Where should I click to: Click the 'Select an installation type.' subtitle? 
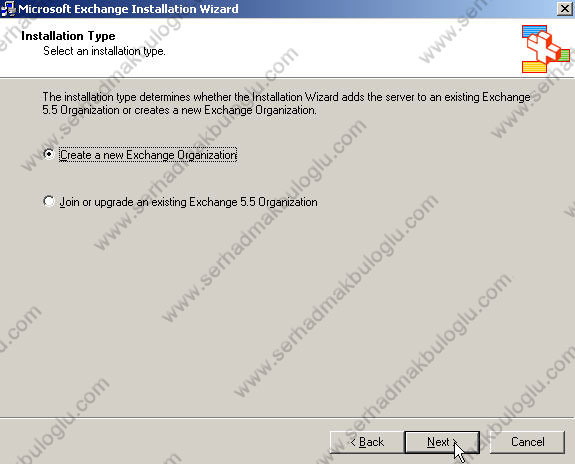tap(105, 51)
